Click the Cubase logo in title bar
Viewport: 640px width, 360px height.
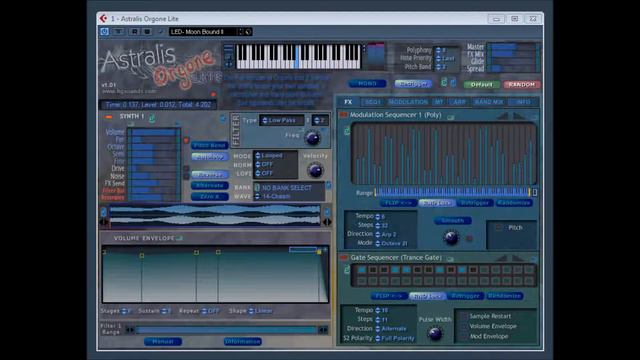[103, 18]
